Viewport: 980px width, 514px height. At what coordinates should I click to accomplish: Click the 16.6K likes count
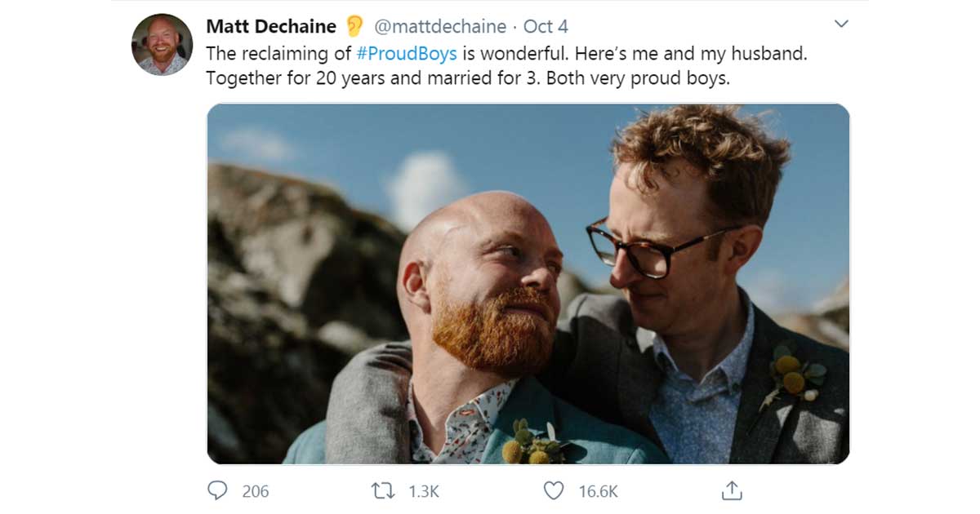(x=599, y=491)
